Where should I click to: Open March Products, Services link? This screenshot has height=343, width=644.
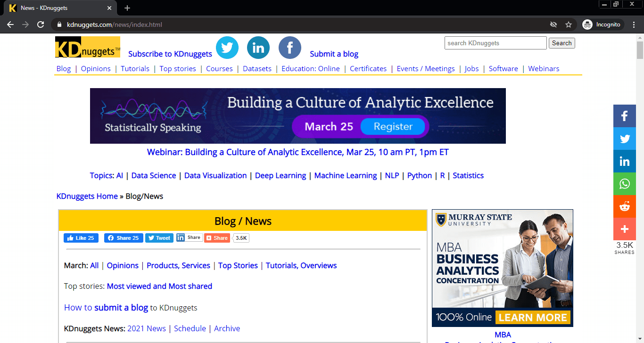coord(178,265)
